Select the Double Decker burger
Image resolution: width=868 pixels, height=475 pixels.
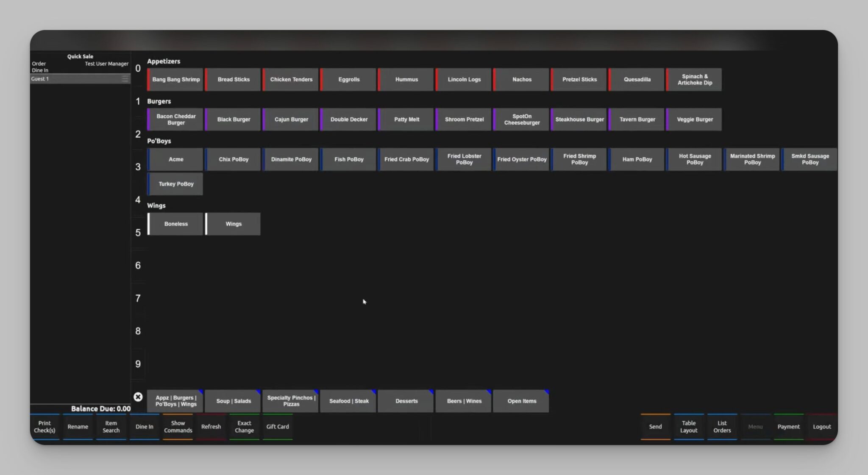tap(348, 119)
